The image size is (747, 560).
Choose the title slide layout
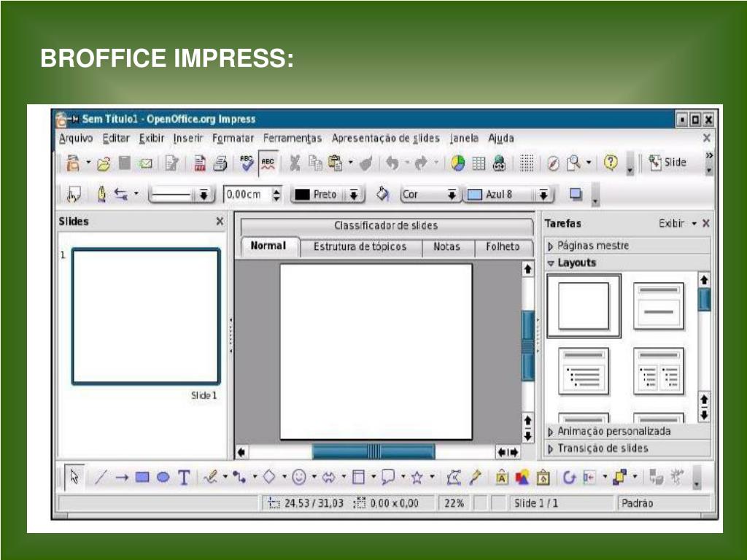point(659,306)
